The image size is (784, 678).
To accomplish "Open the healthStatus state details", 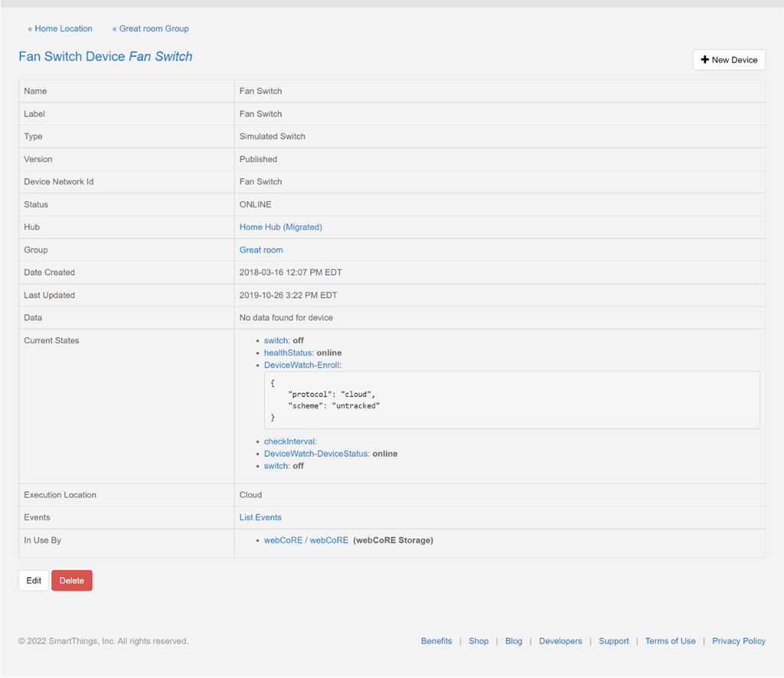I will click(289, 352).
